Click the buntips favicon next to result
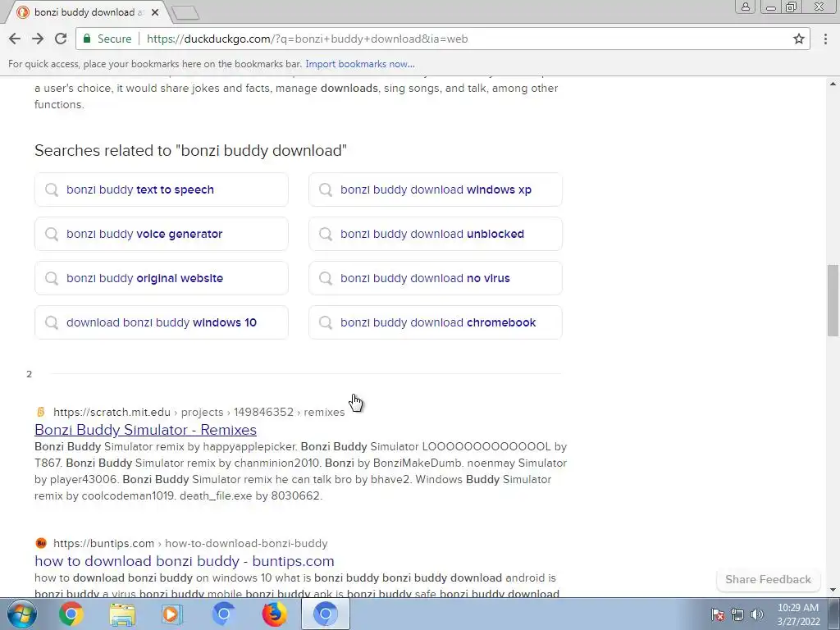 click(x=41, y=543)
